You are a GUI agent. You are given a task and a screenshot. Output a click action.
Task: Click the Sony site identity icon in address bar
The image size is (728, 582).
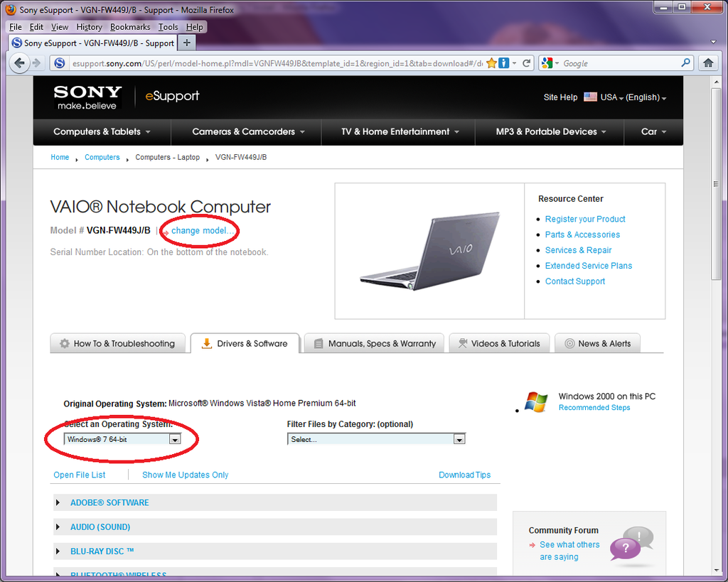click(x=60, y=63)
